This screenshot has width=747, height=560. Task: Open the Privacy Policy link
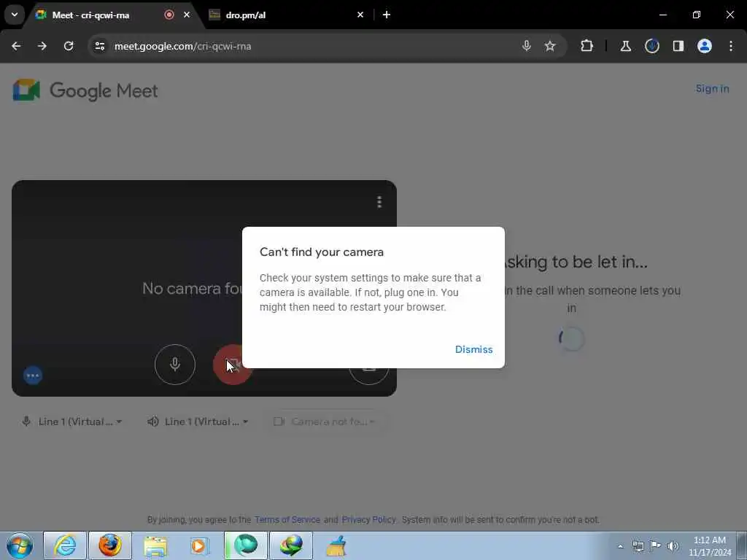(368, 519)
